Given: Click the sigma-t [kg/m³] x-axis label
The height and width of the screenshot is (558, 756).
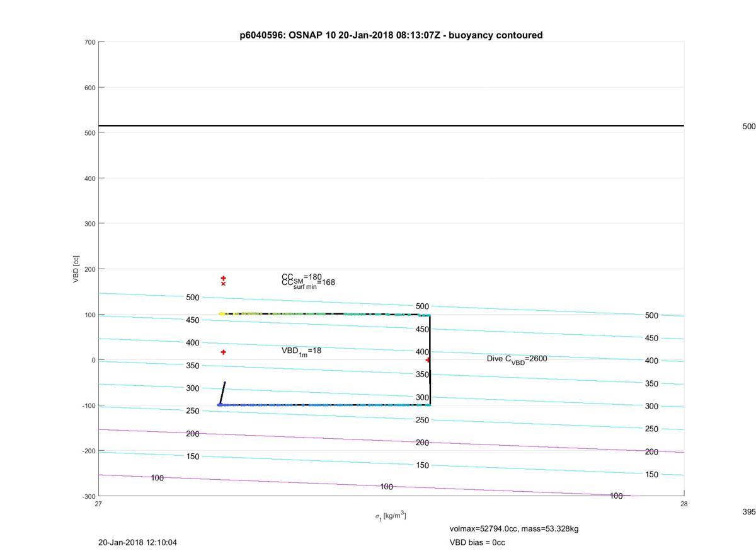Looking at the screenshot, I should [x=391, y=516].
